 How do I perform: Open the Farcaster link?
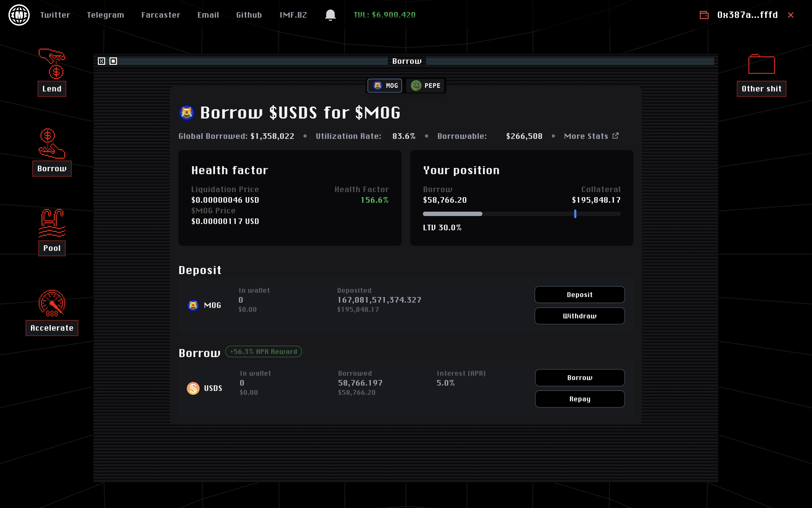pyautogui.click(x=161, y=15)
